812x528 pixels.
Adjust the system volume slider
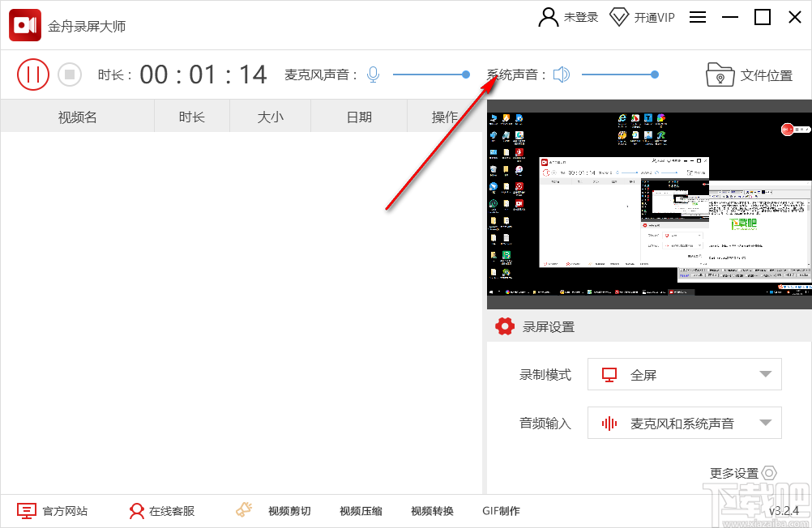coord(654,74)
